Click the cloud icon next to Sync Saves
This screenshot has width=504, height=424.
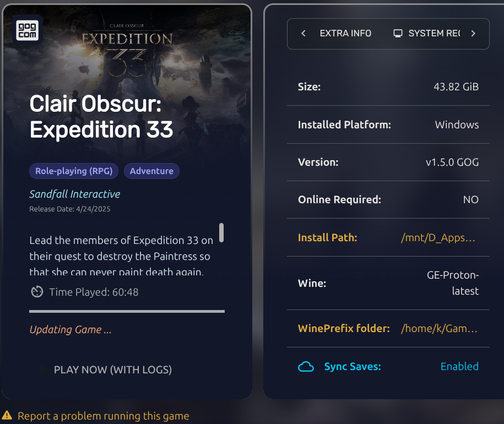[x=306, y=367]
